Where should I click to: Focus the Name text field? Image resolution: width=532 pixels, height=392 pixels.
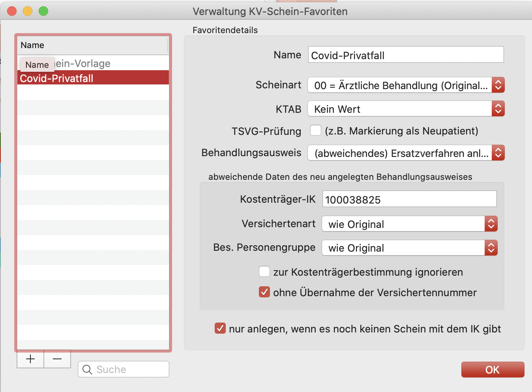(406, 54)
